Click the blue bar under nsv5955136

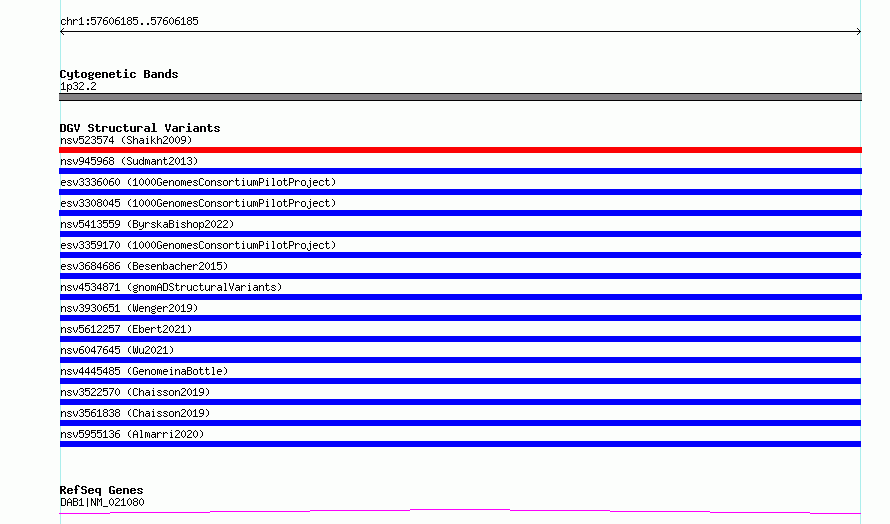click(x=460, y=444)
